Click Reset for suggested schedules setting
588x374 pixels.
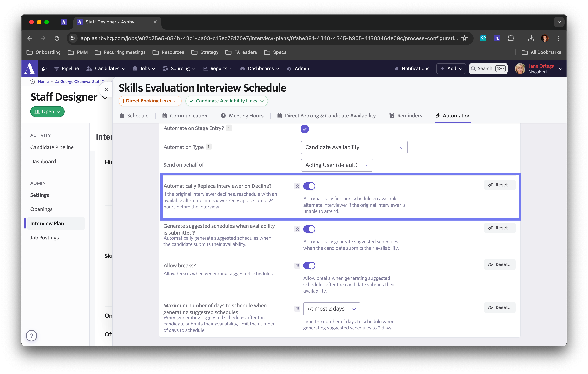pos(499,228)
